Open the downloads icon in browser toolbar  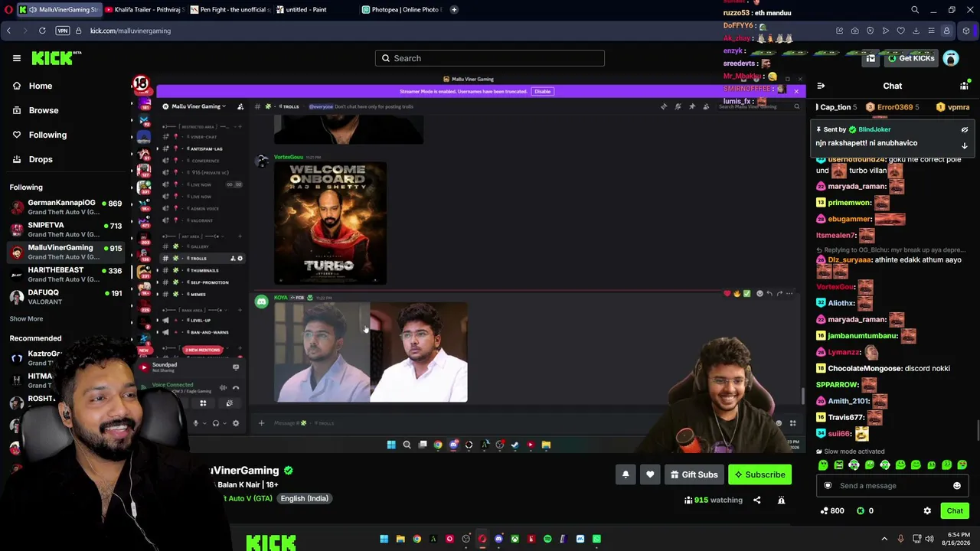point(916,31)
